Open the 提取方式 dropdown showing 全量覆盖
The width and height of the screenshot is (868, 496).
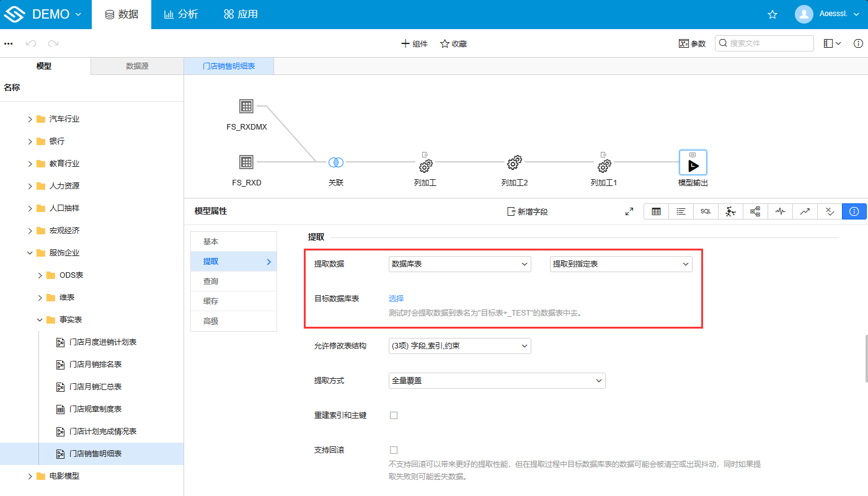pyautogui.click(x=496, y=380)
